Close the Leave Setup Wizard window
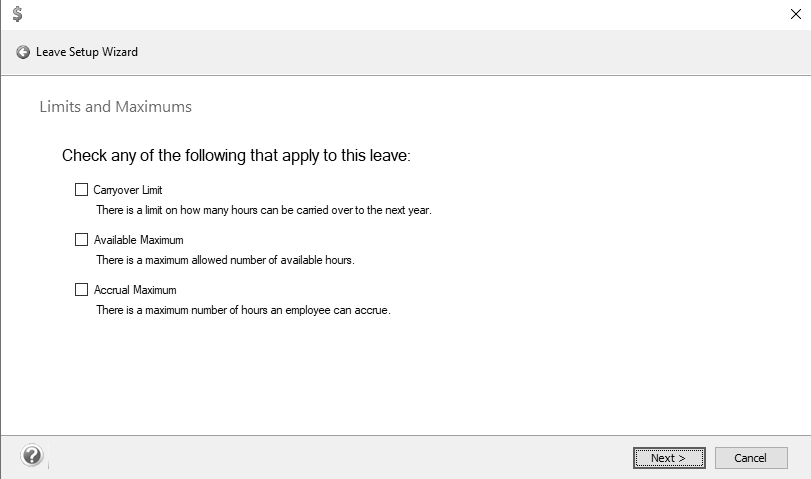The height and width of the screenshot is (479, 811). [x=795, y=14]
